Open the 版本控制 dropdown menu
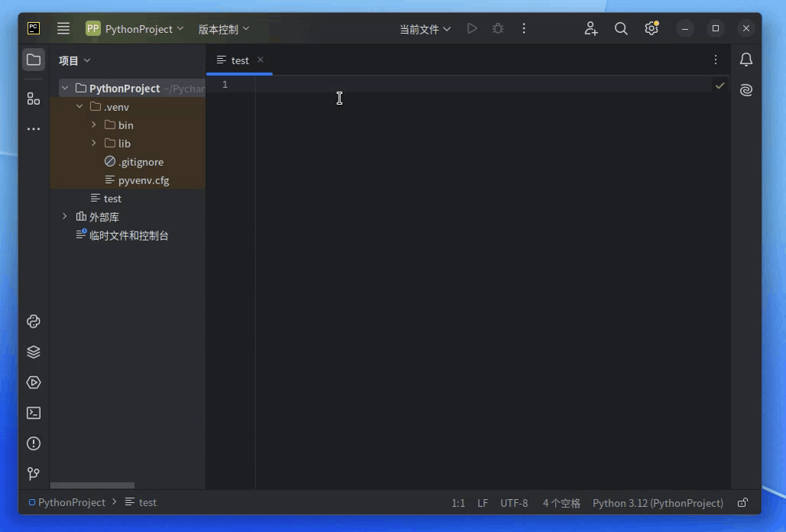The height and width of the screenshot is (532, 786). (x=223, y=29)
